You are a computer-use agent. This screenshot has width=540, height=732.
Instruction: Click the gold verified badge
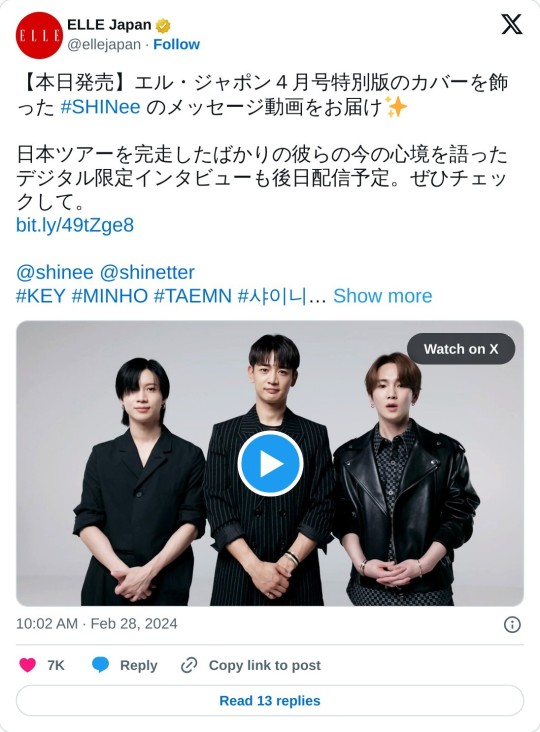click(162, 26)
